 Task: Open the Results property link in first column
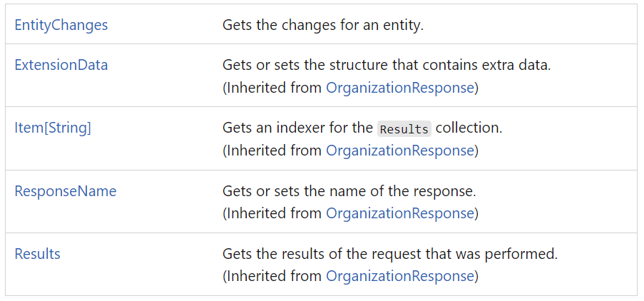37,254
